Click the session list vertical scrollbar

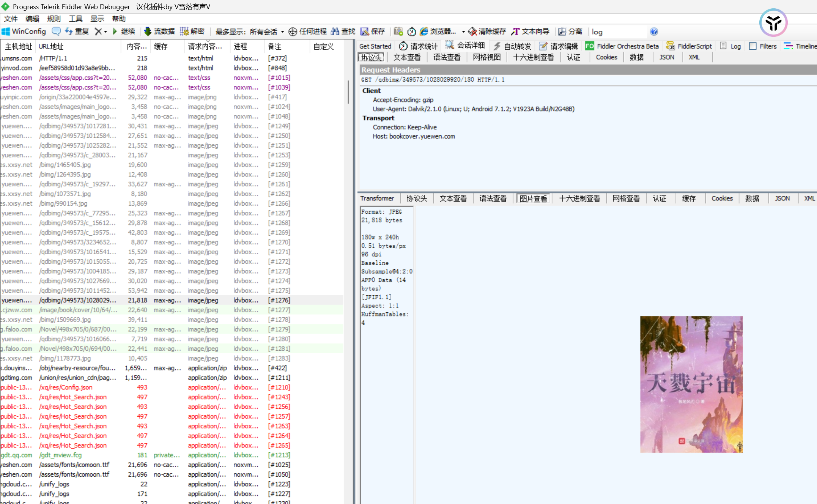click(348, 92)
